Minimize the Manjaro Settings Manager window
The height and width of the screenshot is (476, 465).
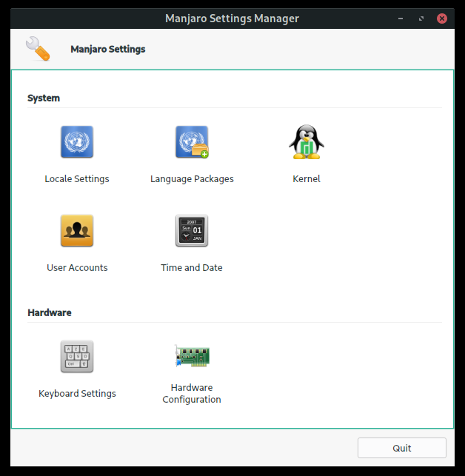point(401,19)
